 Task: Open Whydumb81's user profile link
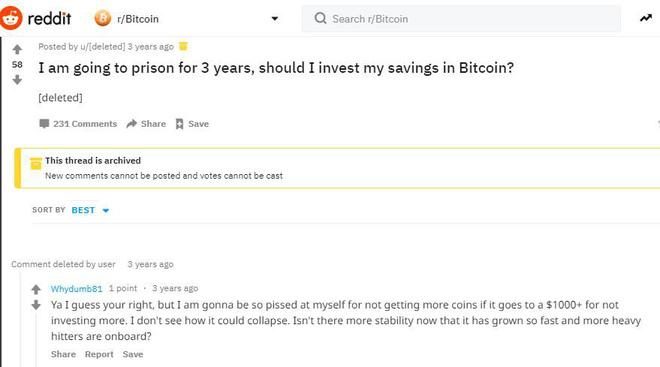coord(76,289)
